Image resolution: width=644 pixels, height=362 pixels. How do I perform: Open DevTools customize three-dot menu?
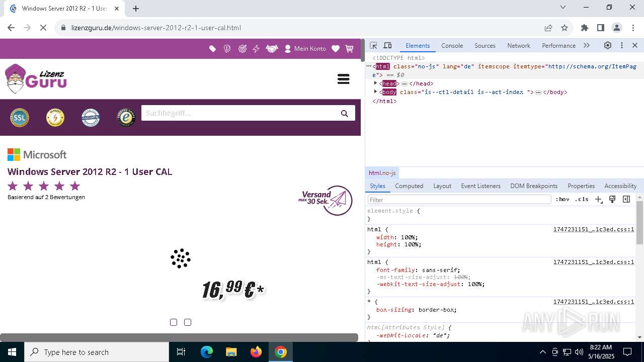coord(622,45)
